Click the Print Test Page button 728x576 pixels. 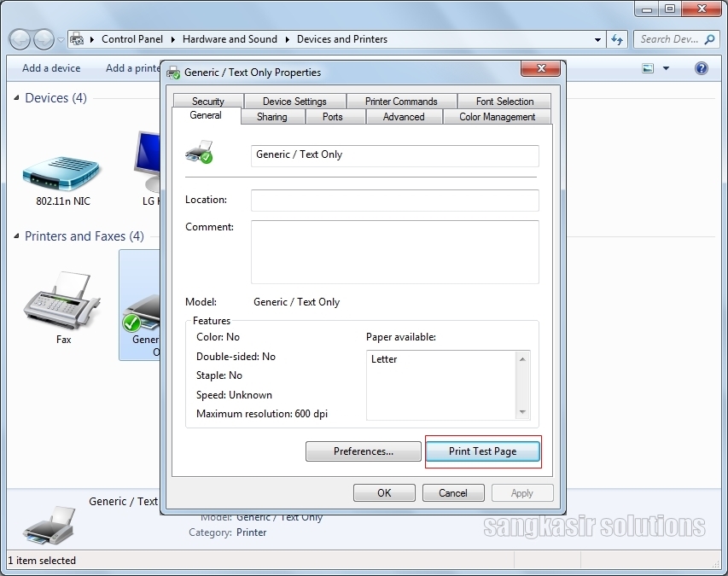(483, 451)
